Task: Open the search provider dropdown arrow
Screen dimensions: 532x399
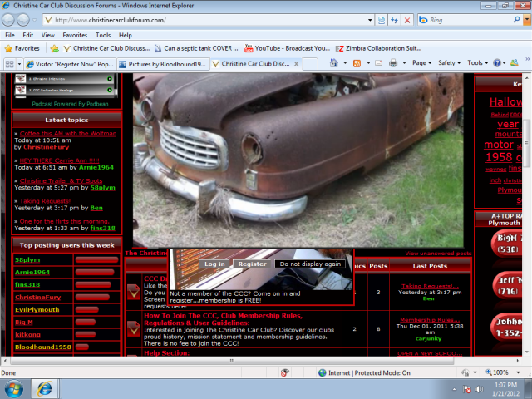Action: coord(527,20)
